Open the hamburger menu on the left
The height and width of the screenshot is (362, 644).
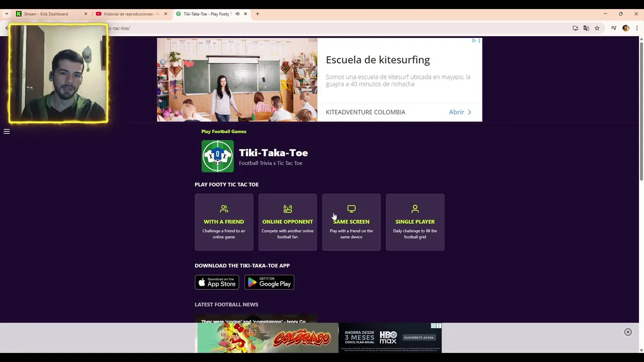pyautogui.click(x=7, y=131)
